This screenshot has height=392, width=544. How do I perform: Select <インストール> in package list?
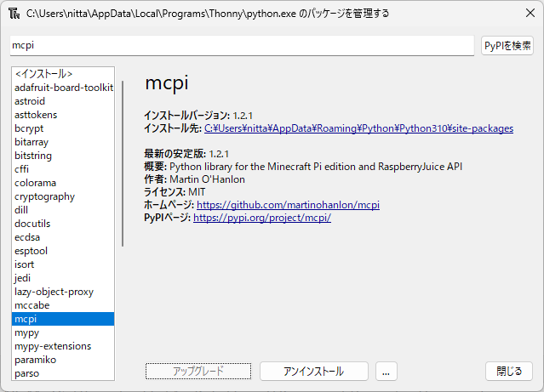(43, 74)
